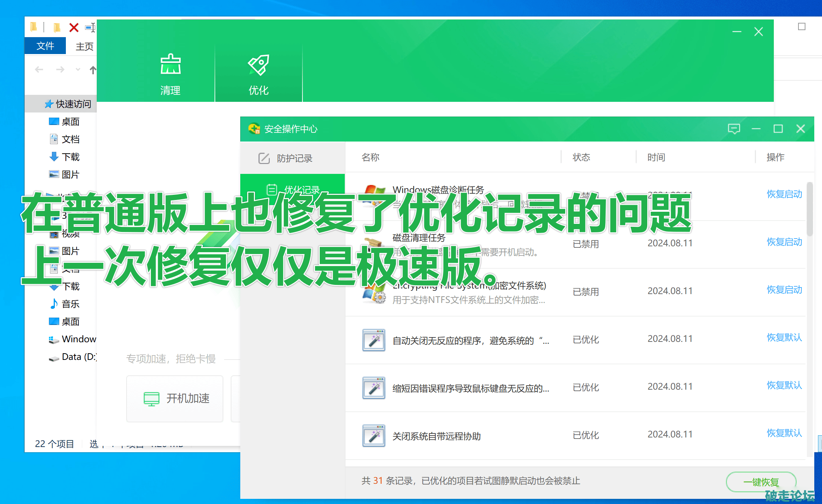
Task: Sort by the 时间 column header
Action: pyautogui.click(x=656, y=157)
